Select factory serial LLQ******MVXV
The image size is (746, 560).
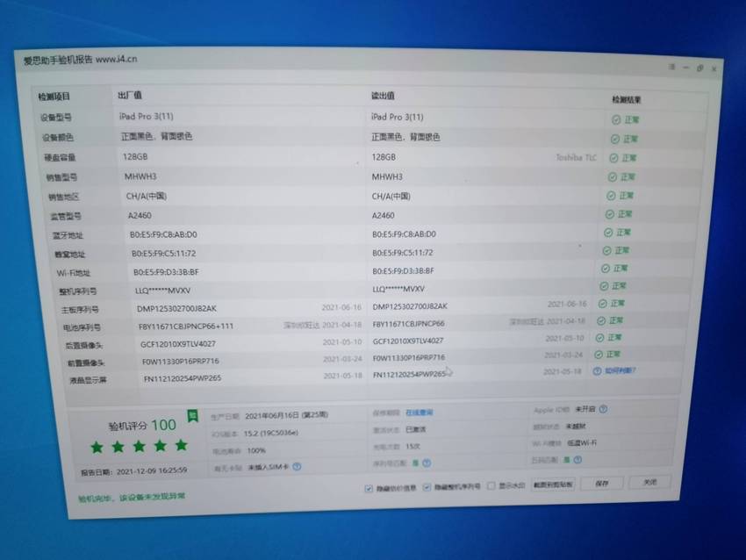162,291
